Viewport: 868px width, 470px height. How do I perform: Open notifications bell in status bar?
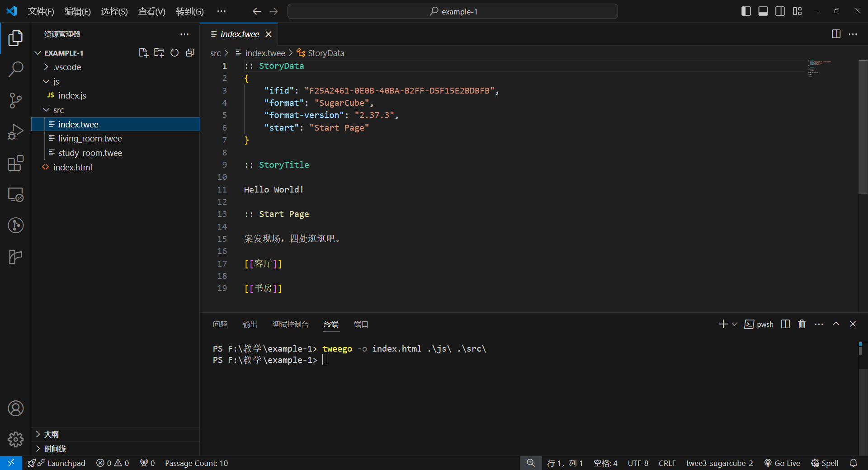click(853, 463)
